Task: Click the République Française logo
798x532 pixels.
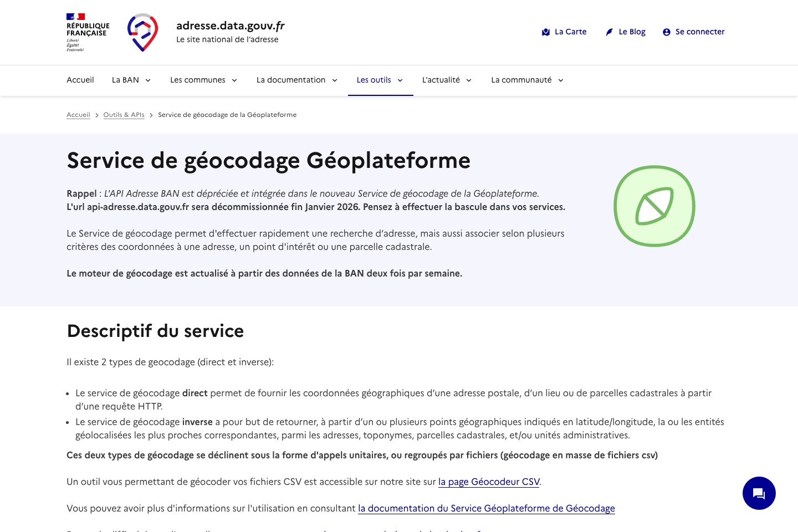Action: (88, 32)
